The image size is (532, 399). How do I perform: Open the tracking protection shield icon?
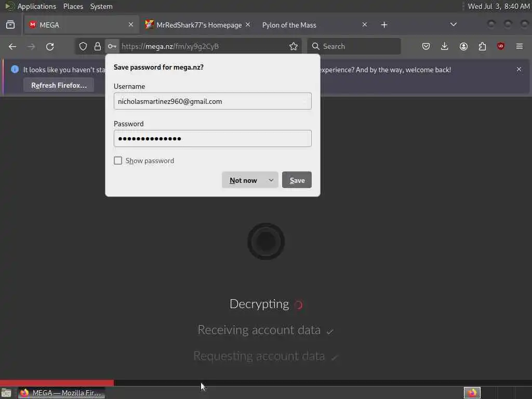click(83, 46)
